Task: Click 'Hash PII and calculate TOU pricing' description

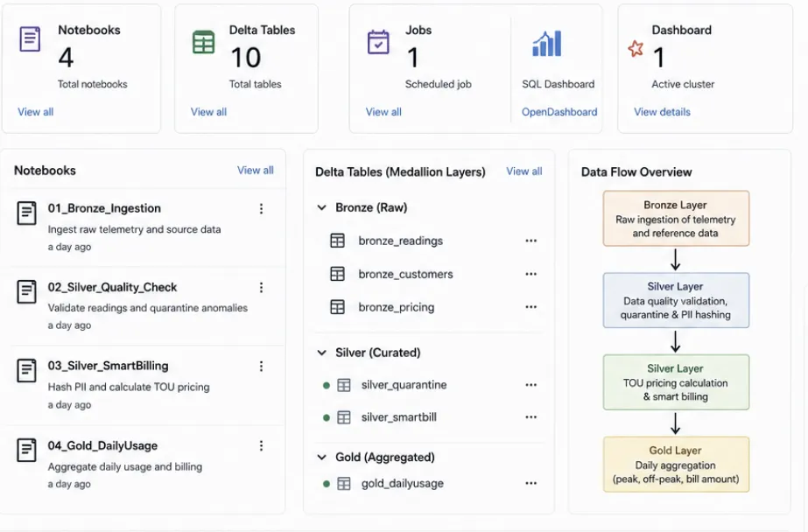Action: click(129, 387)
